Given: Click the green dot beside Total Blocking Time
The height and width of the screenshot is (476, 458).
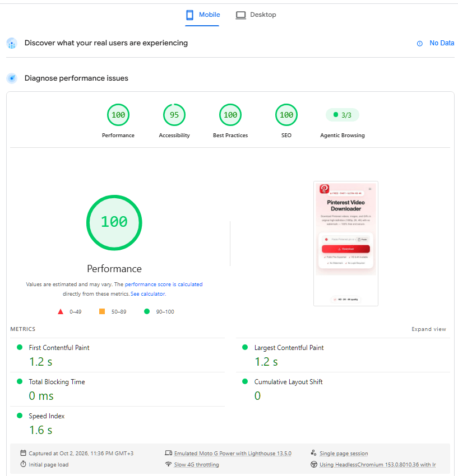Looking at the screenshot, I should (x=20, y=381).
